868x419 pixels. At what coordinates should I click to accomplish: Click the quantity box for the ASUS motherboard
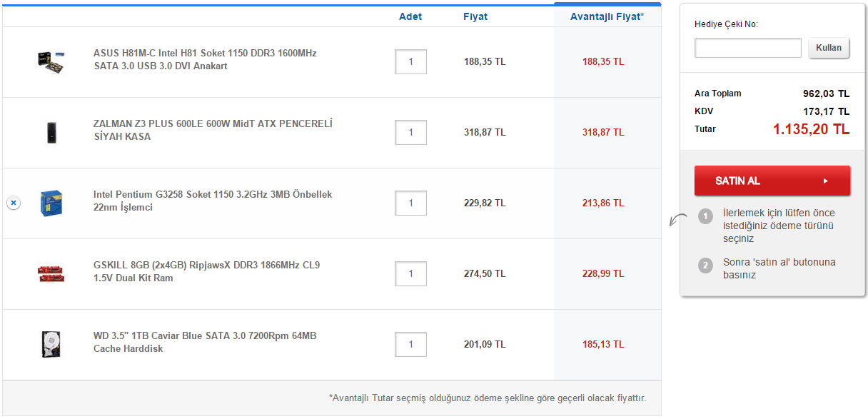coord(410,62)
